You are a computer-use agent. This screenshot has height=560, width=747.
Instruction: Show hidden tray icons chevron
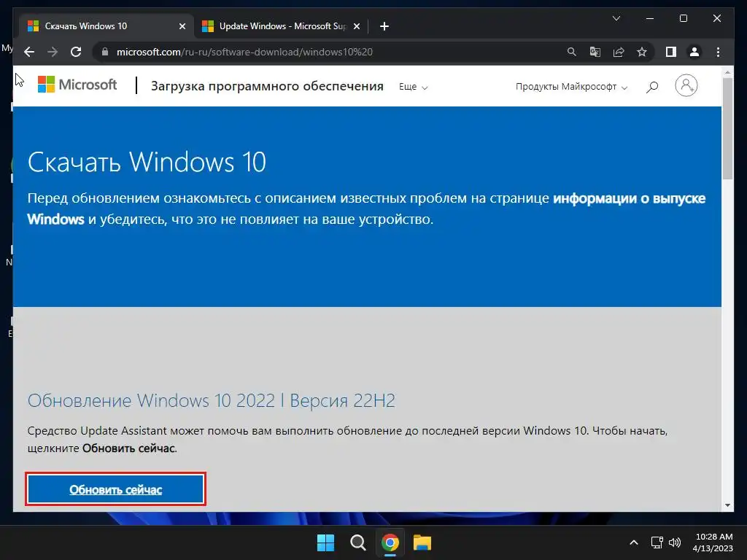(634, 542)
